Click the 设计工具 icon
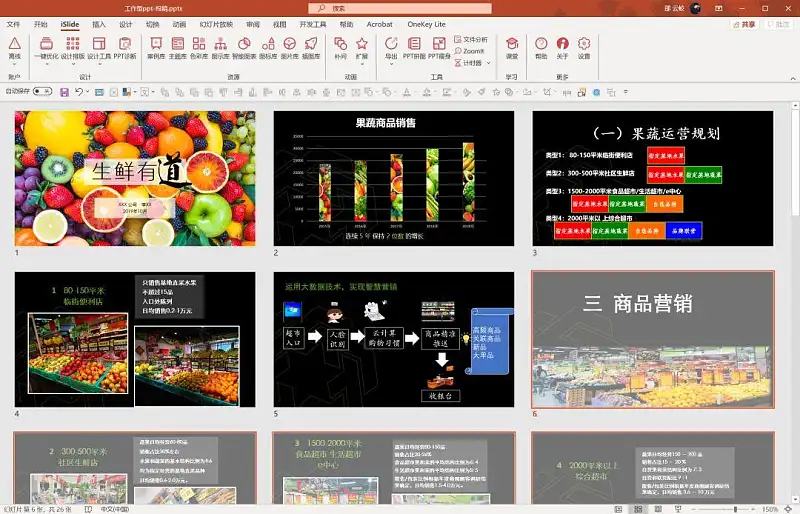The image size is (800, 514). 99,44
